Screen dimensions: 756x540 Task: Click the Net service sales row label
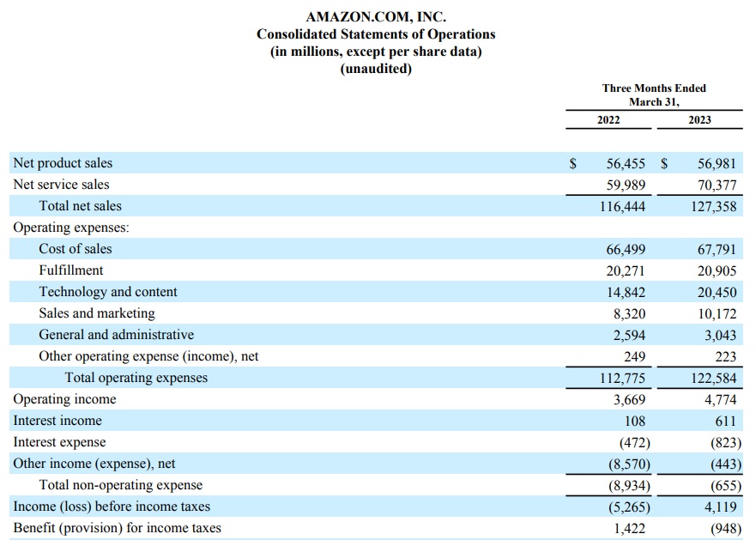pyautogui.click(x=61, y=185)
